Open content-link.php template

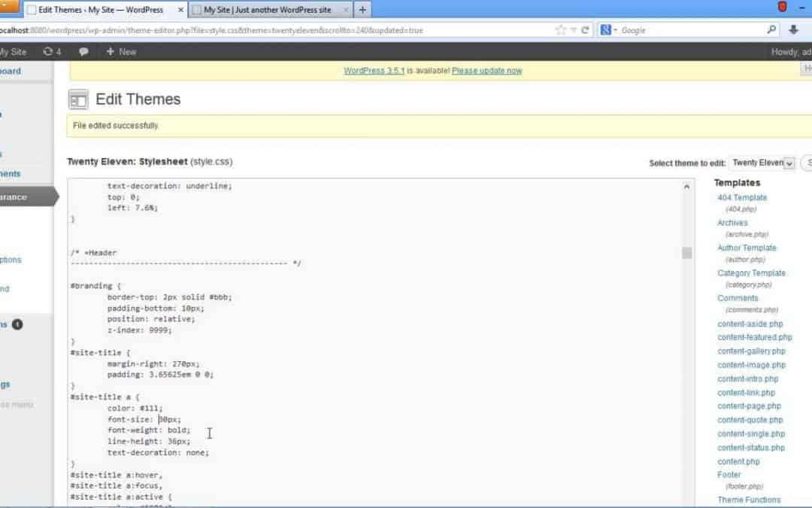click(746, 392)
